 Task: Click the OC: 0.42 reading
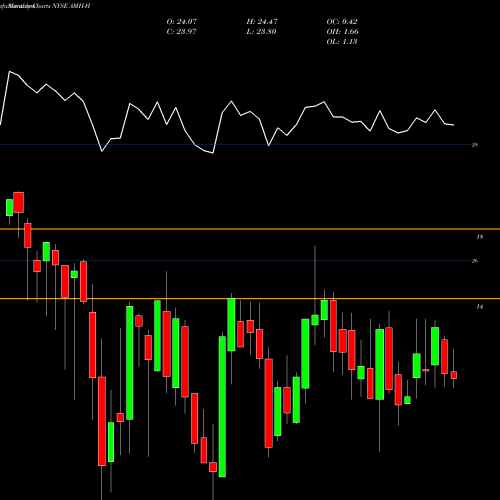coord(342,22)
